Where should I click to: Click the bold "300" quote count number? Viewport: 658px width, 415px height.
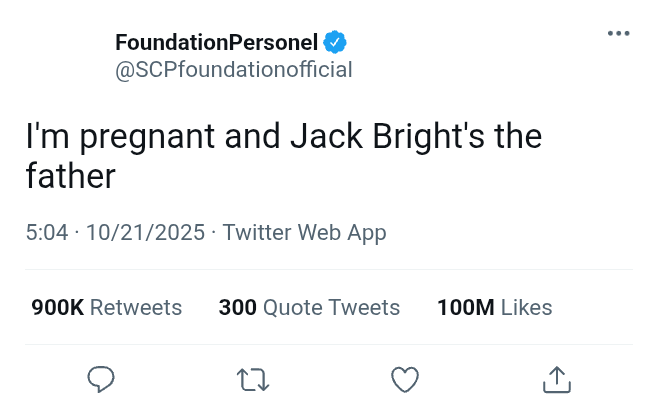[237, 307]
